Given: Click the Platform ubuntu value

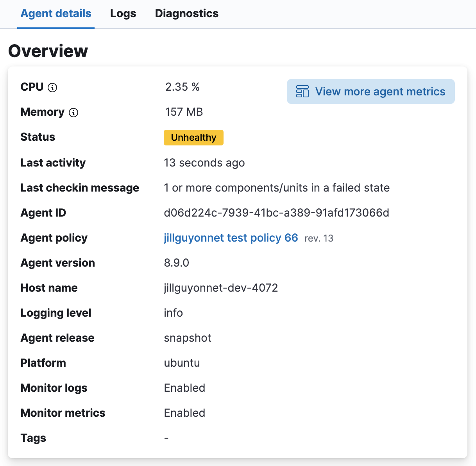Looking at the screenshot, I should tap(182, 363).
